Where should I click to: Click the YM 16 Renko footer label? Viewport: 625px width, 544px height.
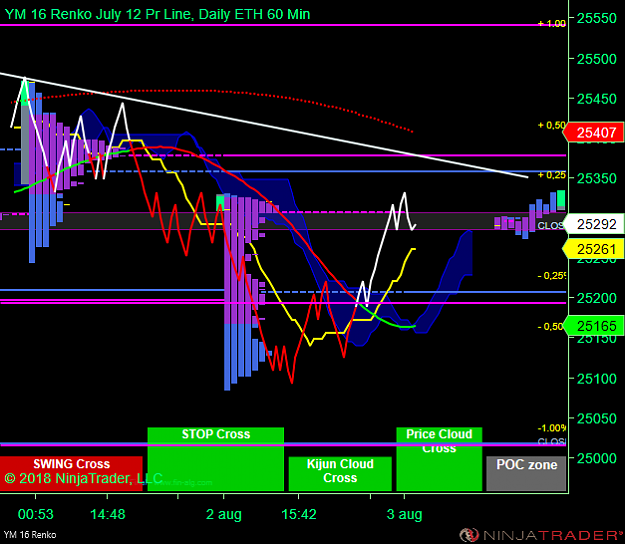click(30, 535)
